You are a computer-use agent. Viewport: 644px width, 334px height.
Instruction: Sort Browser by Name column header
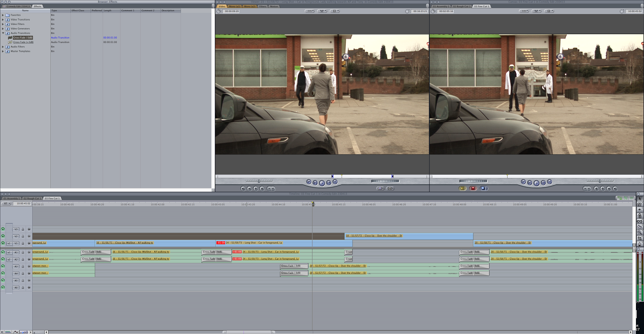(x=25, y=10)
